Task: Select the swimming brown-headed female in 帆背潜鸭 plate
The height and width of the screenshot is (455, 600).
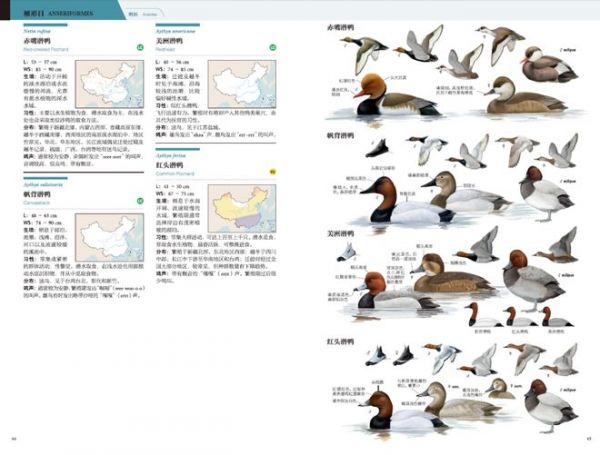Action: tap(467, 192)
